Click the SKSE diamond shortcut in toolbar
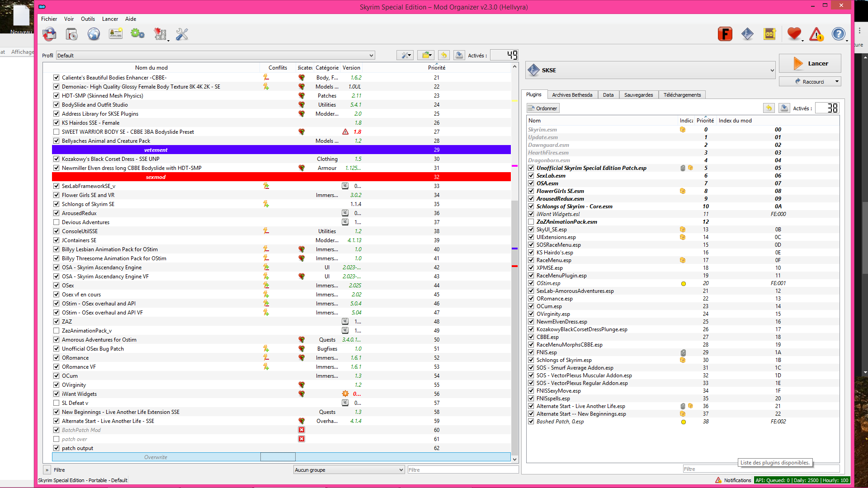Image resolution: width=868 pixels, height=488 pixels. (x=747, y=34)
